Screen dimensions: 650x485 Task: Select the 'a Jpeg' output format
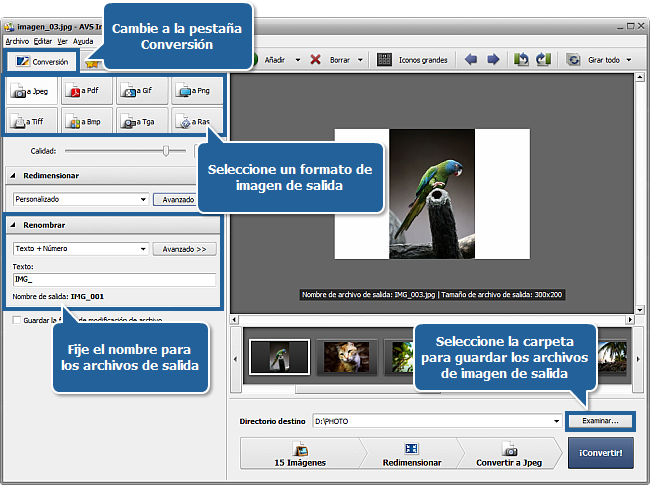[x=33, y=92]
